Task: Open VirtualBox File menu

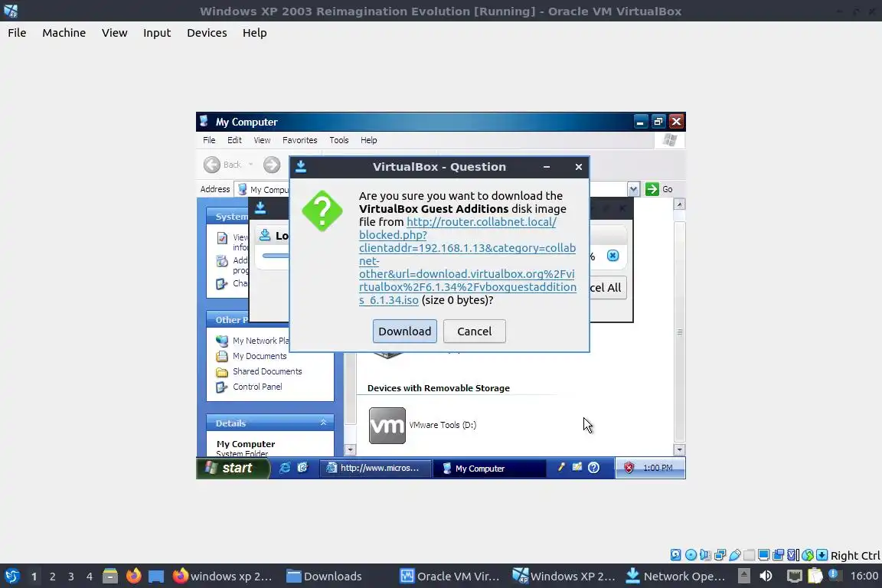Action: click(17, 33)
